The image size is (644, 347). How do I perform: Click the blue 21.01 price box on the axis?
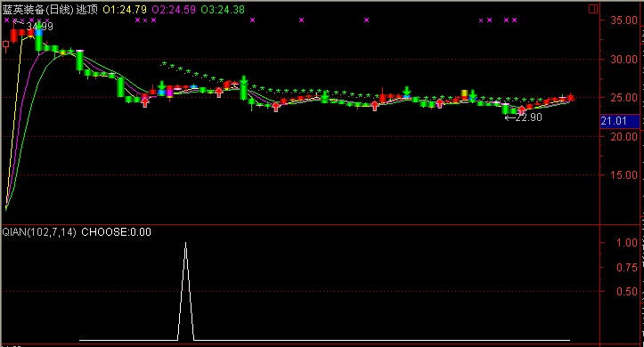(x=619, y=121)
